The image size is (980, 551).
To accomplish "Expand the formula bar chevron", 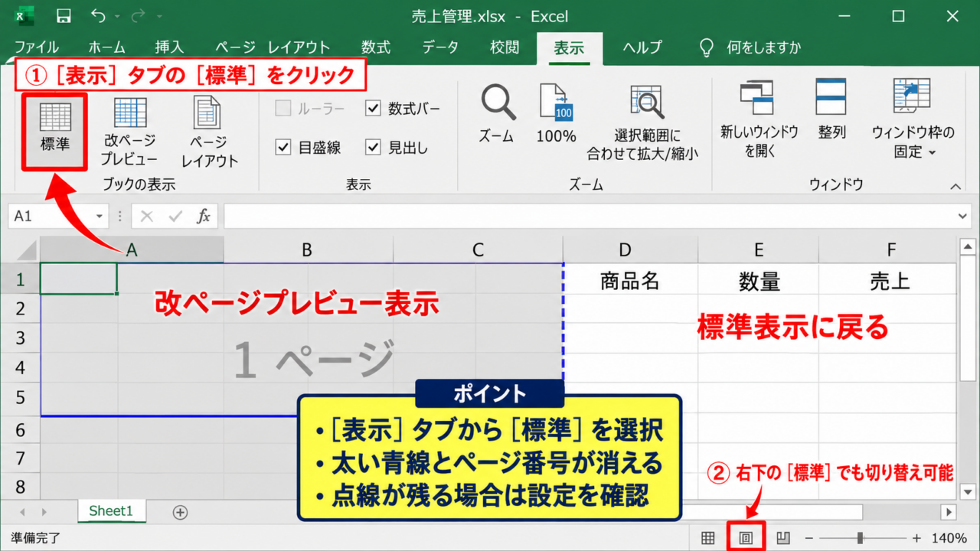I will tap(964, 217).
